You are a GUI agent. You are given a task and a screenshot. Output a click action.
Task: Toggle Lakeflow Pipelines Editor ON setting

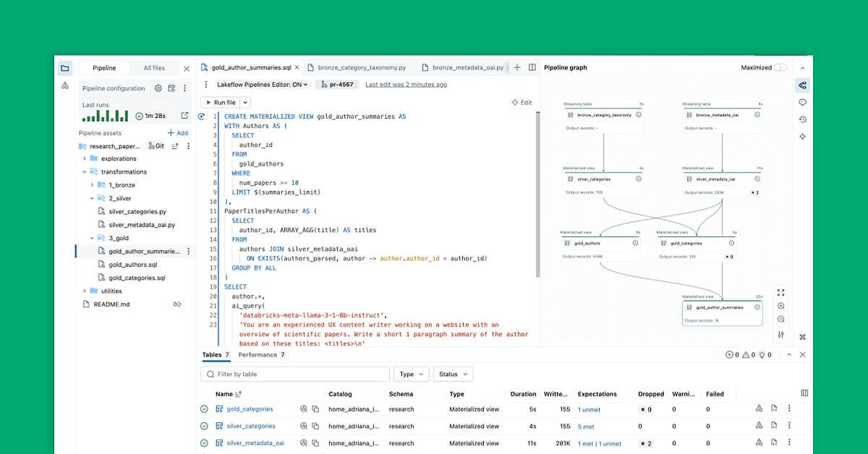pyautogui.click(x=263, y=85)
